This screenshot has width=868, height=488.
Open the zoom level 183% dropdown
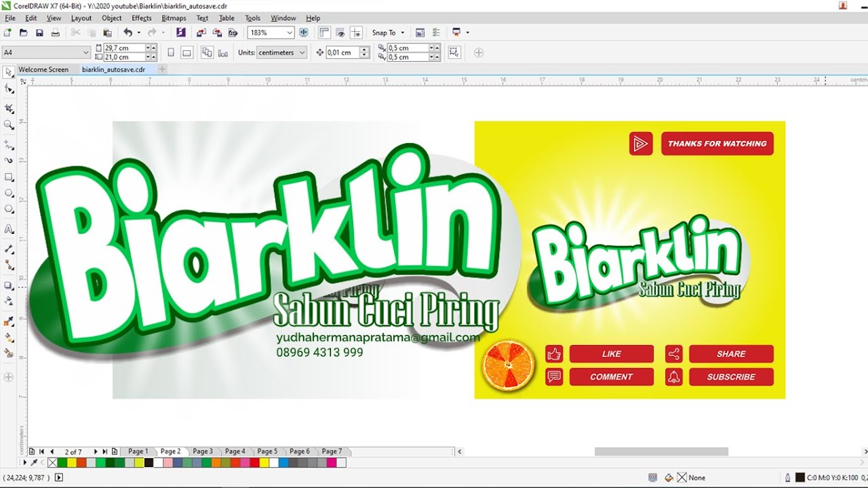click(x=290, y=33)
